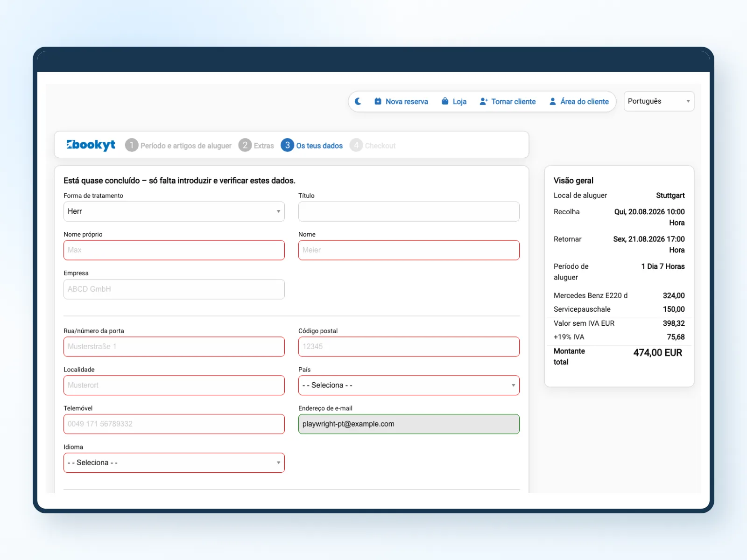Focus the Rua/número da porta field
The height and width of the screenshot is (560, 747).
tap(174, 347)
